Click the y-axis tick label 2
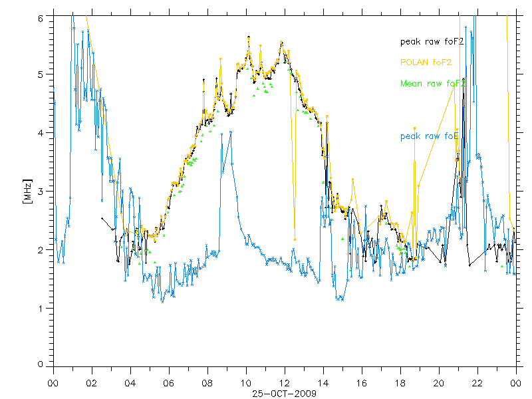 coord(41,250)
